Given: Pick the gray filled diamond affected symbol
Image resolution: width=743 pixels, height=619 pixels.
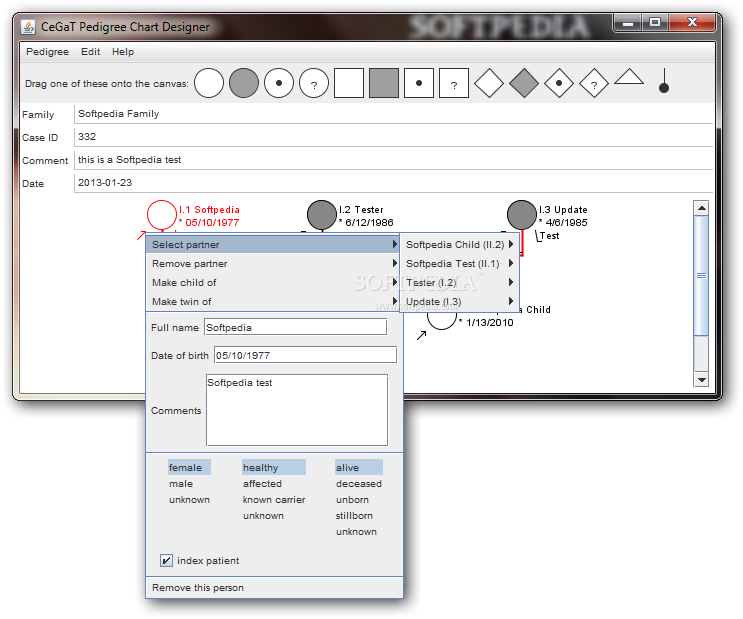Looking at the screenshot, I should point(524,83).
